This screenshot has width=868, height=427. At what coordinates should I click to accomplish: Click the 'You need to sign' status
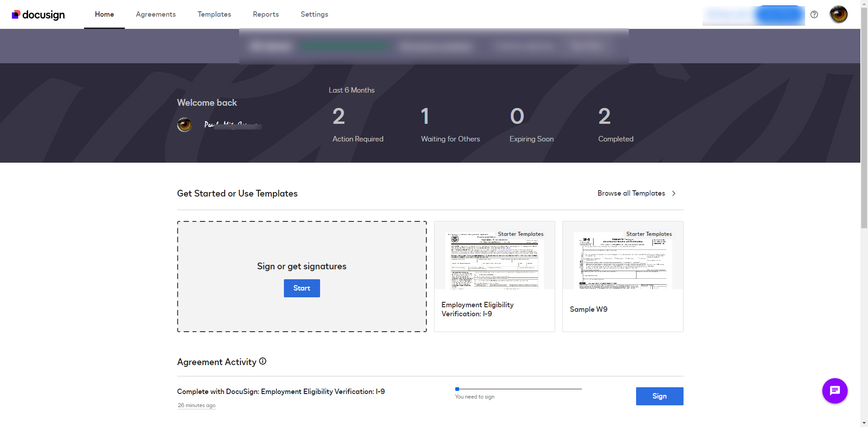475,397
